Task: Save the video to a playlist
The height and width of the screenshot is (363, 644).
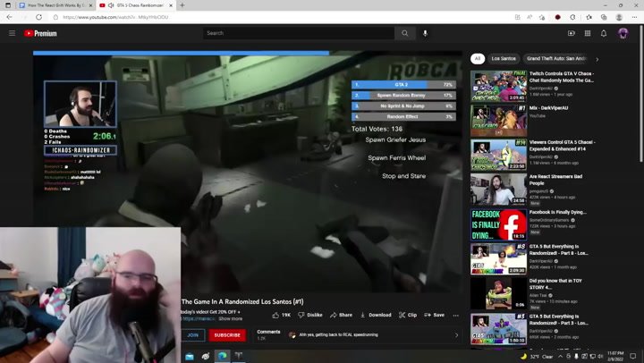Action: (x=434, y=315)
